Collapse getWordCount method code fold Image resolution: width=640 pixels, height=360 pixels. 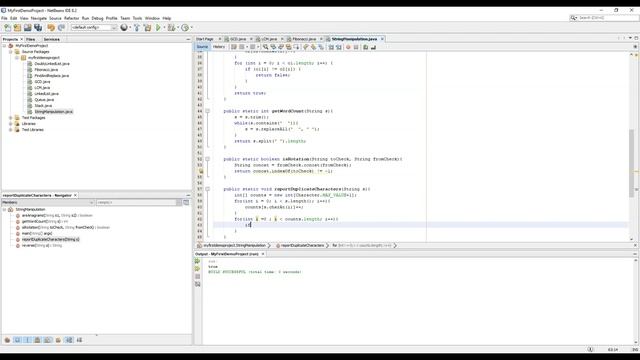(207, 111)
